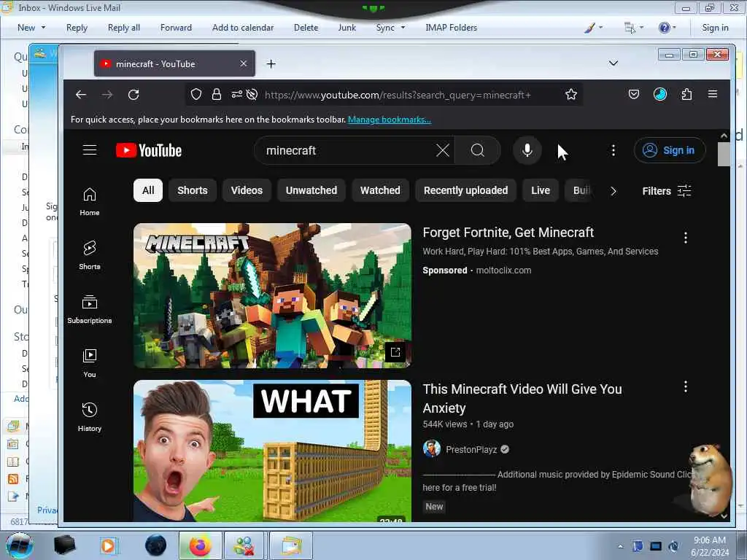Select the Watched filter chip
This screenshot has width=747, height=560.
380,190
